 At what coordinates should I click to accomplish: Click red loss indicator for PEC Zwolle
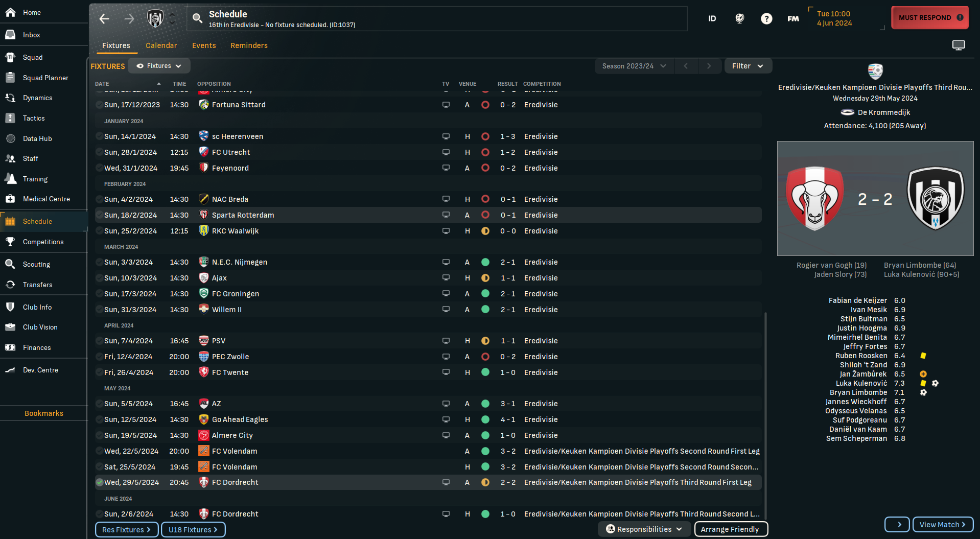click(x=485, y=357)
